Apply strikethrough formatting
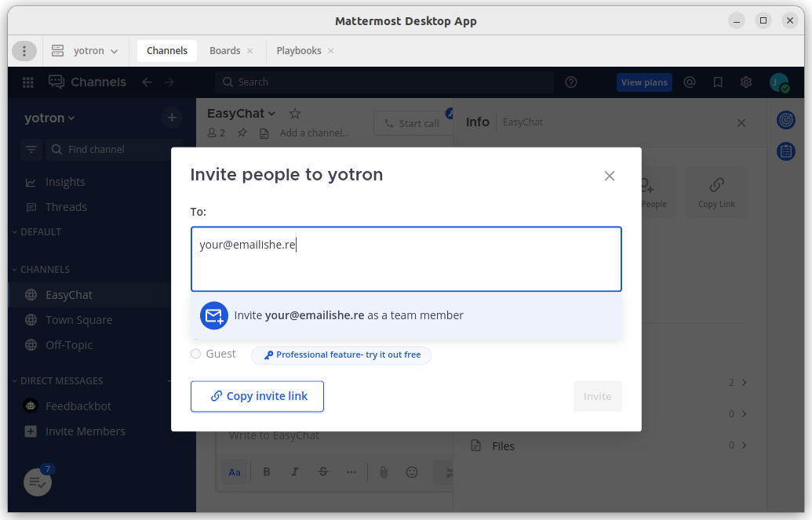812x520 pixels. pos(323,472)
